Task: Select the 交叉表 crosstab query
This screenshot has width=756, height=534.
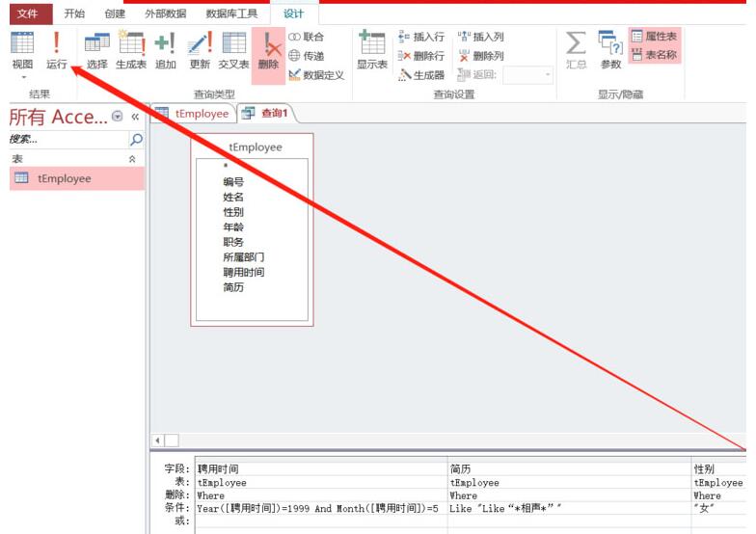Action: [x=233, y=50]
